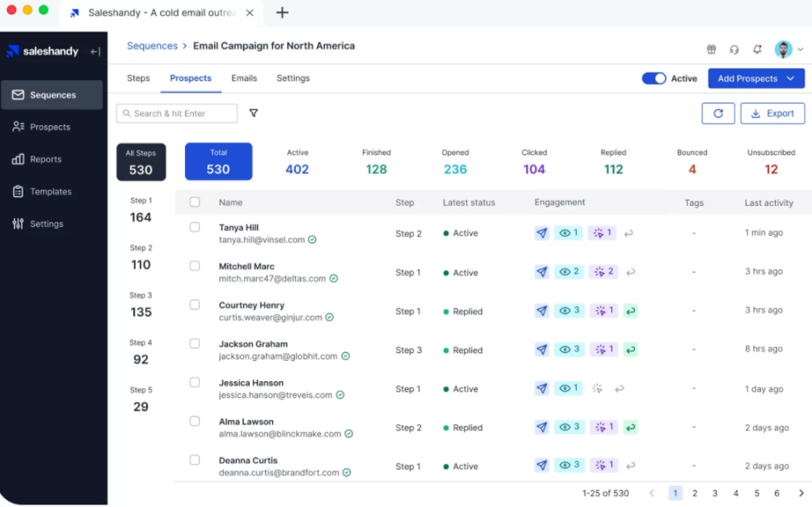Click the reply icon in Courtney Henry's row
The width and height of the screenshot is (812, 507).
pyautogui.click(x=630, y=311)
